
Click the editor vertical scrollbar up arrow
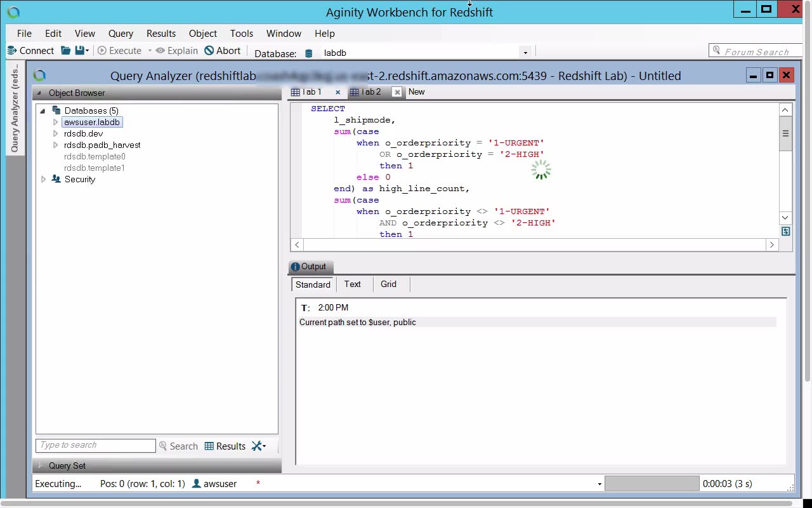click(785, 109)
